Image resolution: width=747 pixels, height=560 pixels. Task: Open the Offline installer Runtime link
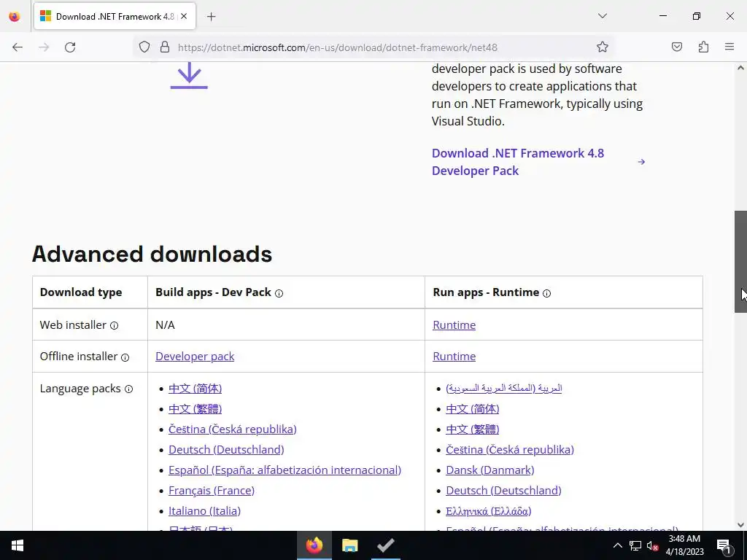pos(454,356)
